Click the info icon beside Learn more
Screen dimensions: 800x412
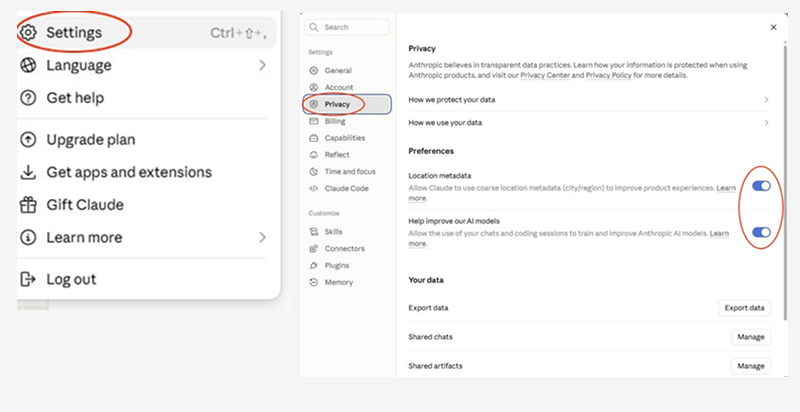tap(28, 238)
